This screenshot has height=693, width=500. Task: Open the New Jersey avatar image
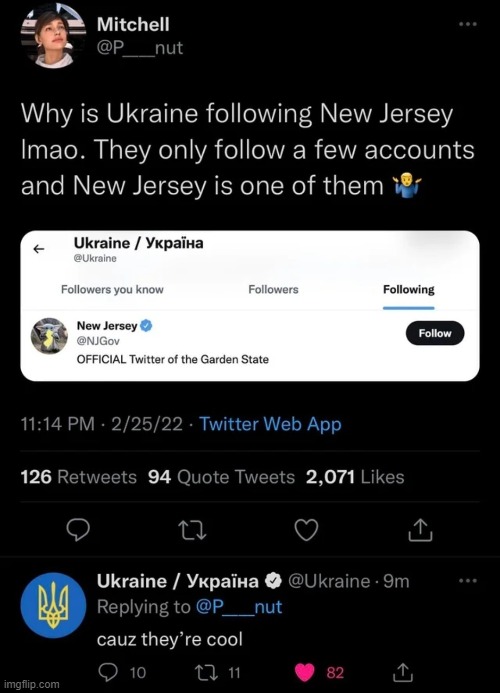(49, 336)
